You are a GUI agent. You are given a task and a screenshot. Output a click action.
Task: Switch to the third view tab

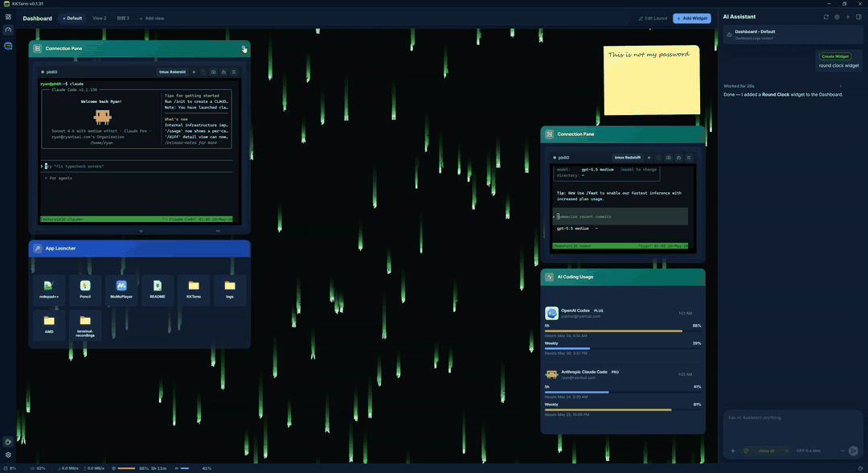[123, 19]
